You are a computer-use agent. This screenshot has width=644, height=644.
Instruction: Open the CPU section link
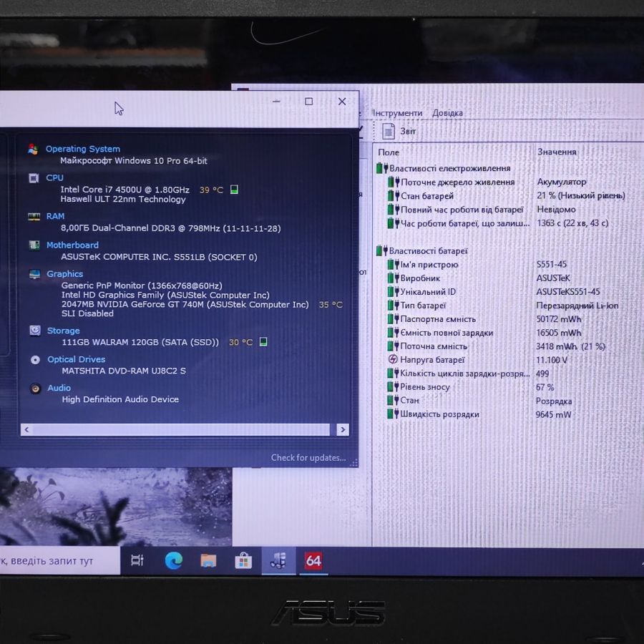click(54, 178)
